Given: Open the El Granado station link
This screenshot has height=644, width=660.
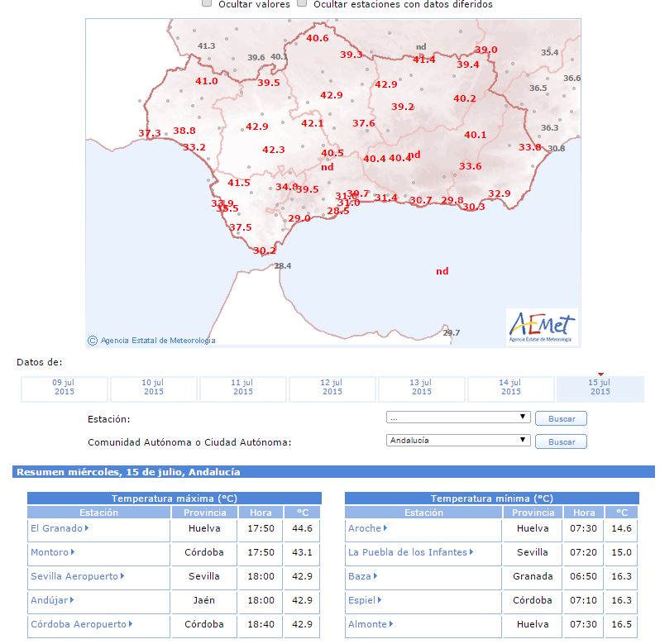Looking at the screenshot, I should tap(56, 528).
